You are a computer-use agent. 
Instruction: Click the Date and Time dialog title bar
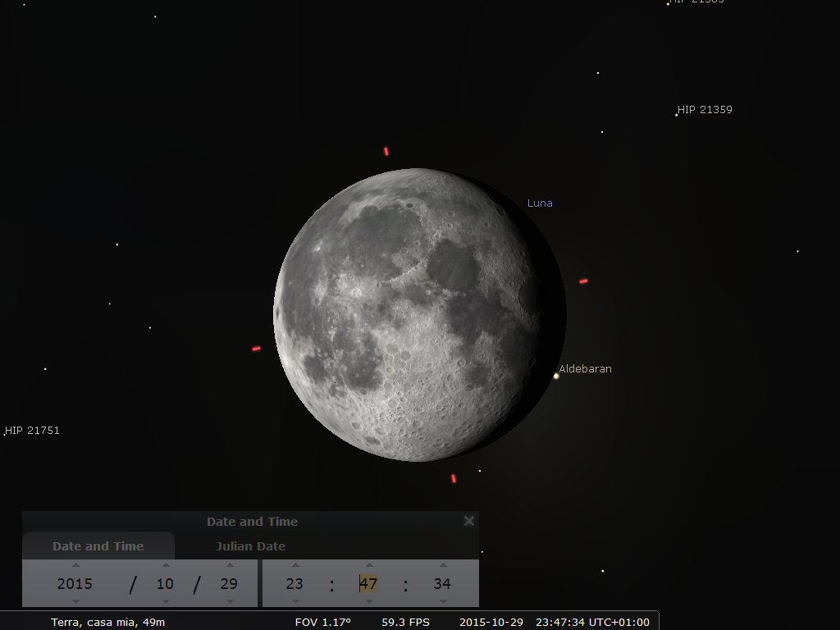pos(252,521)
